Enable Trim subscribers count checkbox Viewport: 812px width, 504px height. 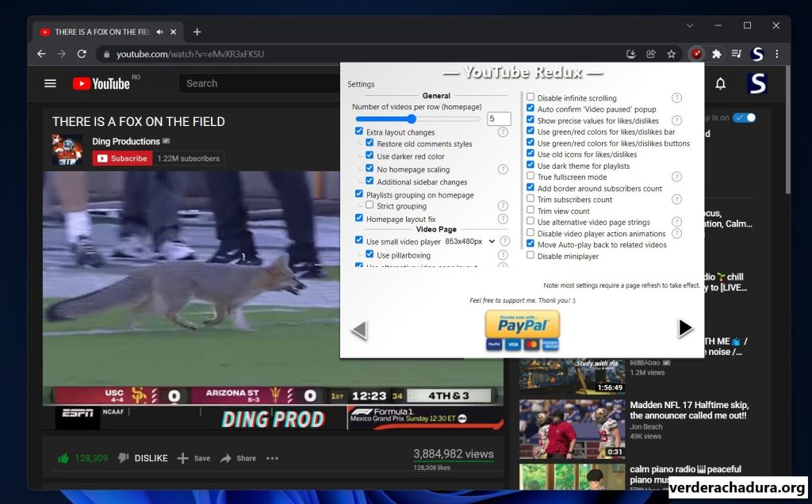(530, 198)
